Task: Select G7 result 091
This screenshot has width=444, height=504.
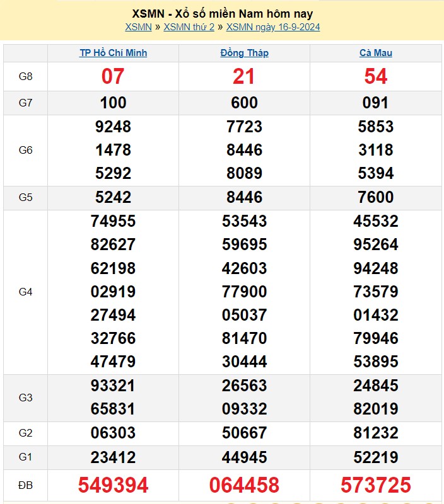Action: [375, 103]
